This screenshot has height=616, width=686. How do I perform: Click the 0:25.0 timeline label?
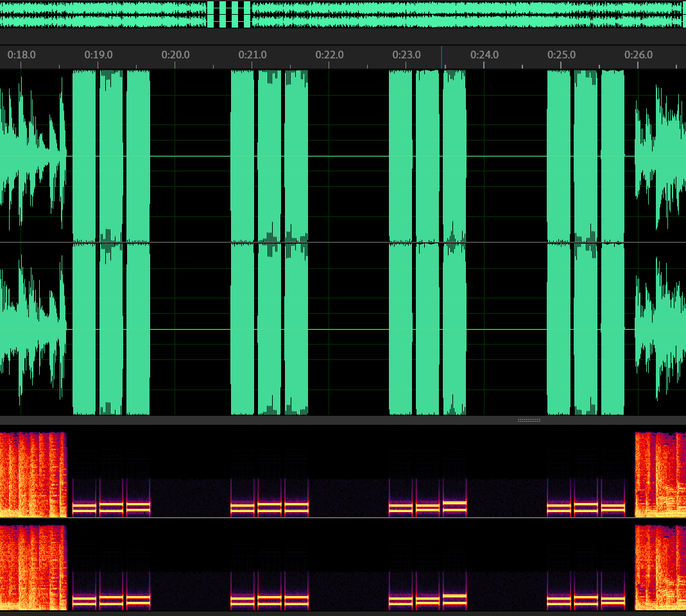561,55
